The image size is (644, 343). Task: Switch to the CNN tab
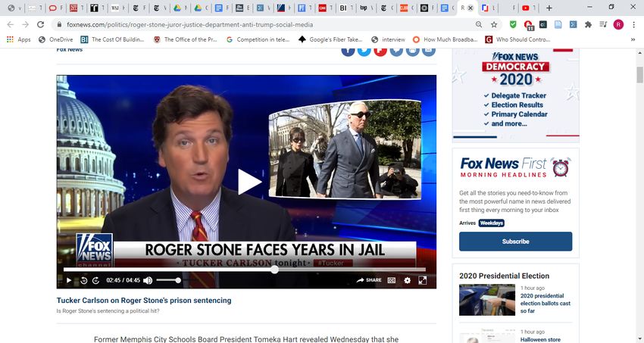[x=324, y=8]
